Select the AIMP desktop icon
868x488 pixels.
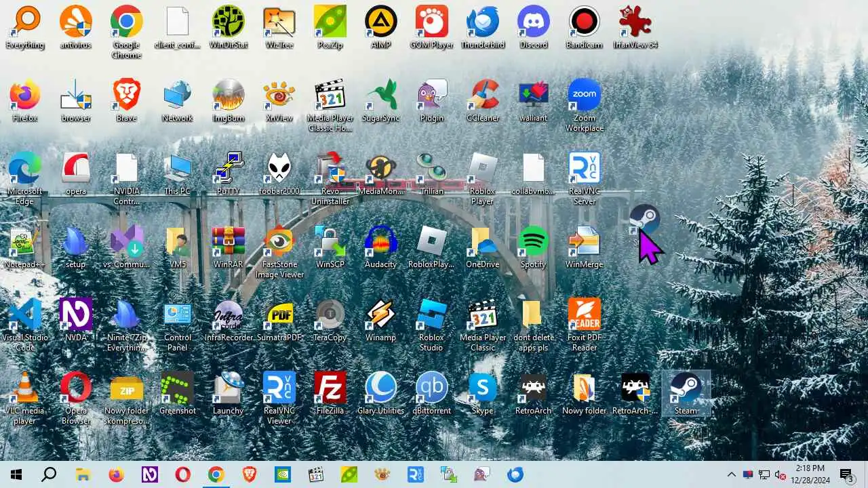pyautogui.click(x=381, y=27)
